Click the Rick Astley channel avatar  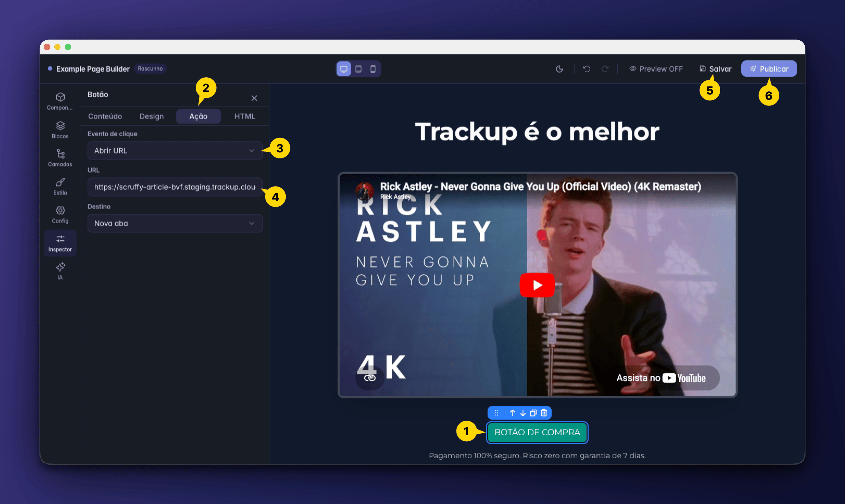coord(365,191)
